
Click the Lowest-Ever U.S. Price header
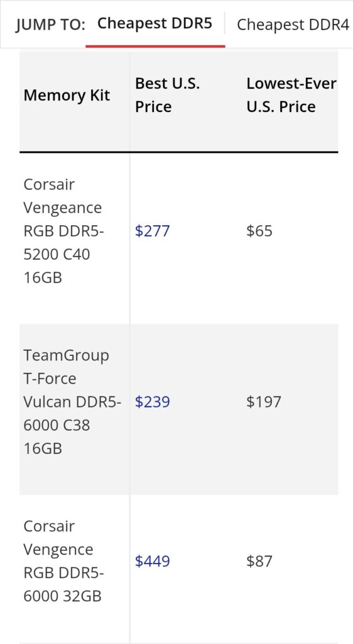click(291, 95)
